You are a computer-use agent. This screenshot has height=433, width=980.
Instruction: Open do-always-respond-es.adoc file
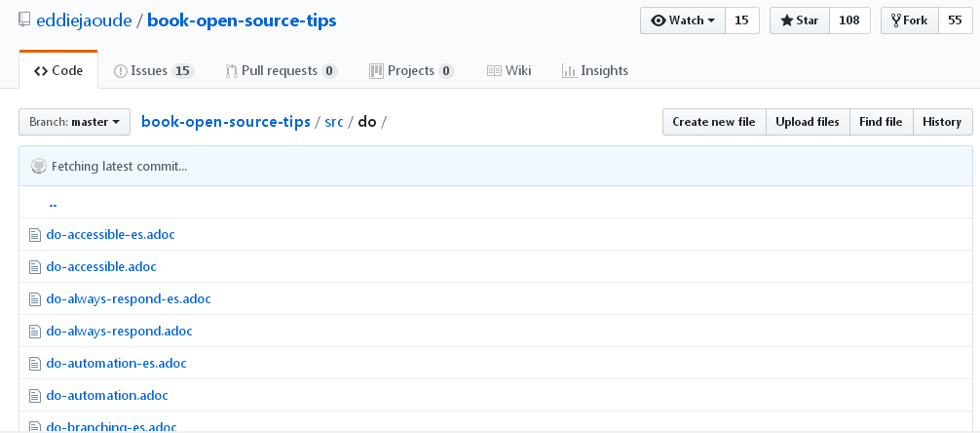click(129, 298)
